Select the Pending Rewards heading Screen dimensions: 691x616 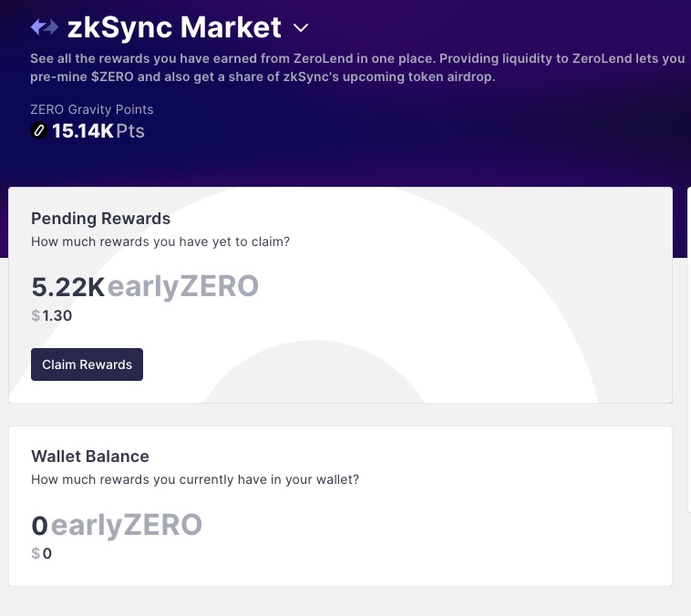100,219
